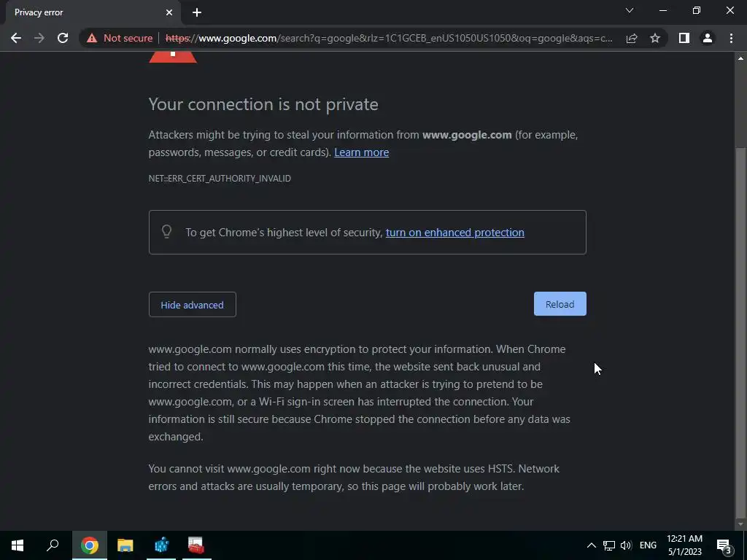This screenshot has height=560, width=747.
Task: Open Windows taskbar search
Action: (x=53, y=545)
